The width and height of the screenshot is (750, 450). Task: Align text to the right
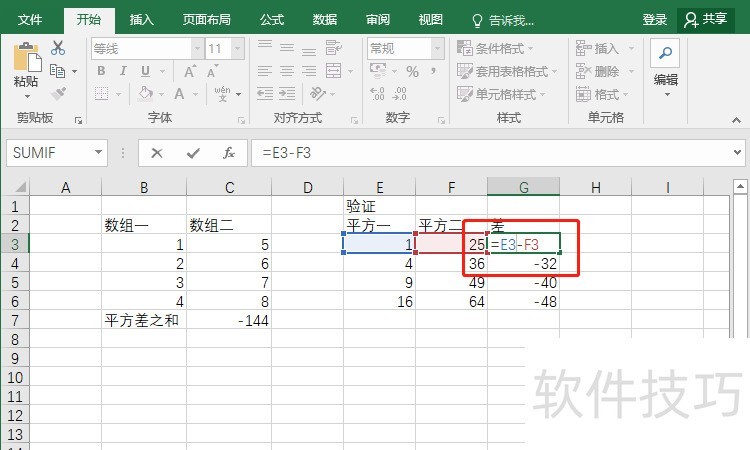point(309,71)
